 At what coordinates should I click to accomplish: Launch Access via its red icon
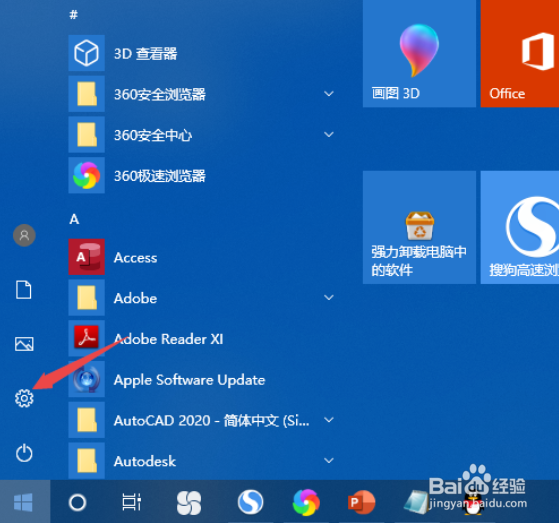[86, 257]
